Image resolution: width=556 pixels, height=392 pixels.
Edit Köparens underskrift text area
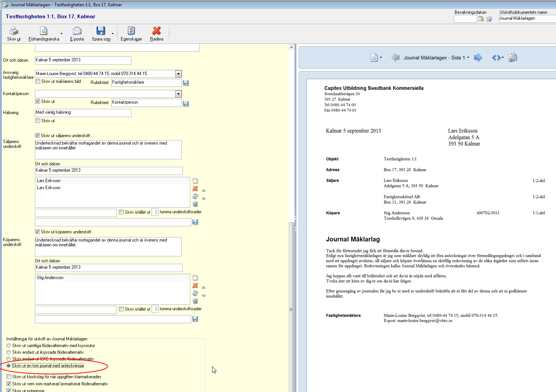coord(108,247)
